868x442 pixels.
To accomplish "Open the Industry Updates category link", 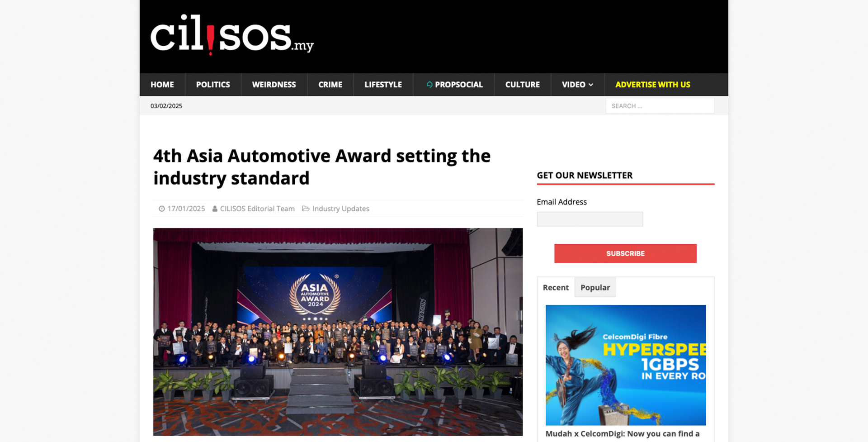I will pyautogui.click(x=340, y=209).
